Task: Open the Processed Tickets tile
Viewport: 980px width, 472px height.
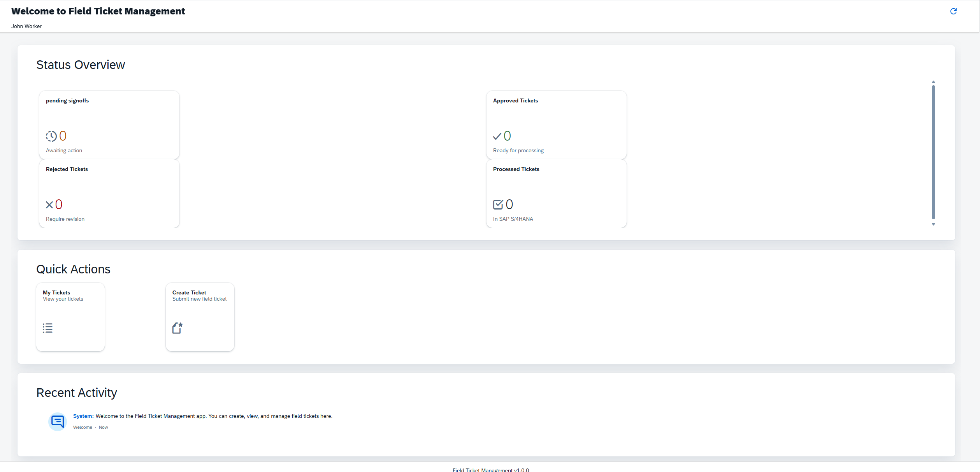Action: click(x=556, y=189)
